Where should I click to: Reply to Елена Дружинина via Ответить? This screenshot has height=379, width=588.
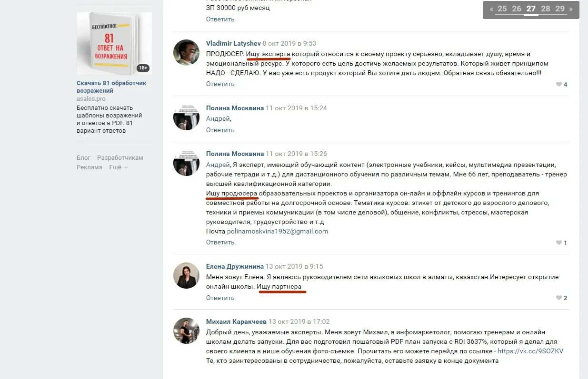pyautogui.click(x=220, y=298)
